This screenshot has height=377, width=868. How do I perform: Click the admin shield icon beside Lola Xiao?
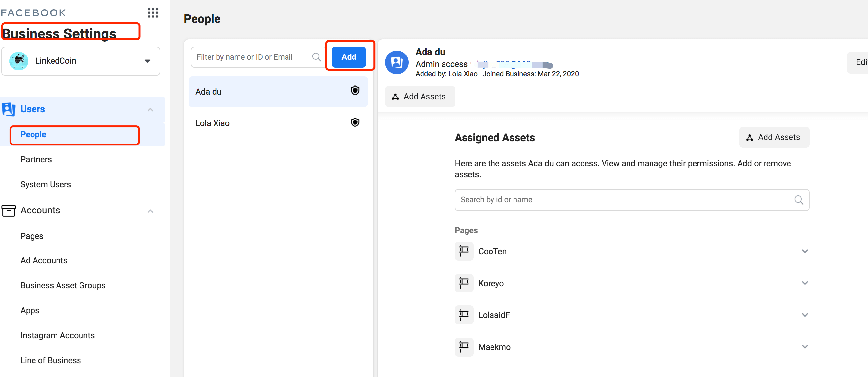click(x=355, y=122)
